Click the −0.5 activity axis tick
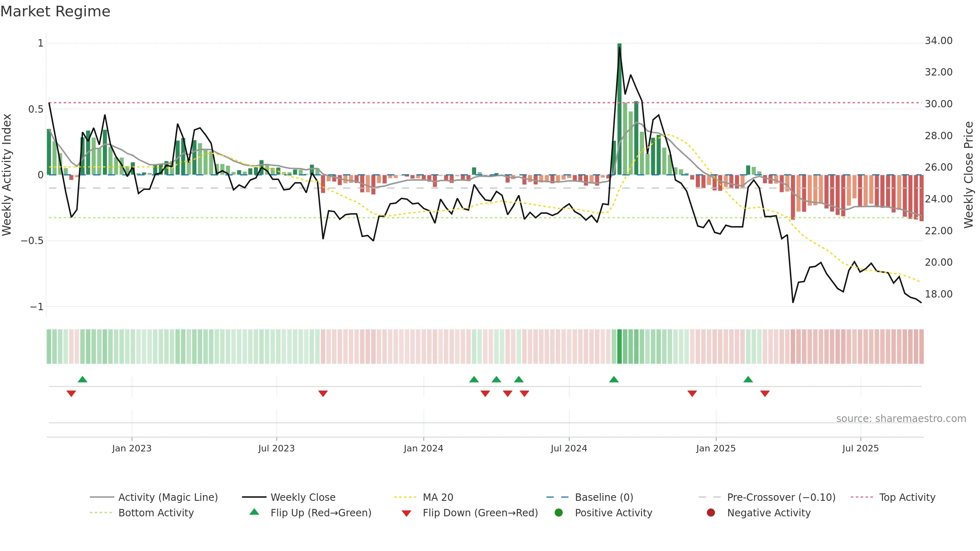The width and height of the screenshot is (980, 551). pos(32,241)
